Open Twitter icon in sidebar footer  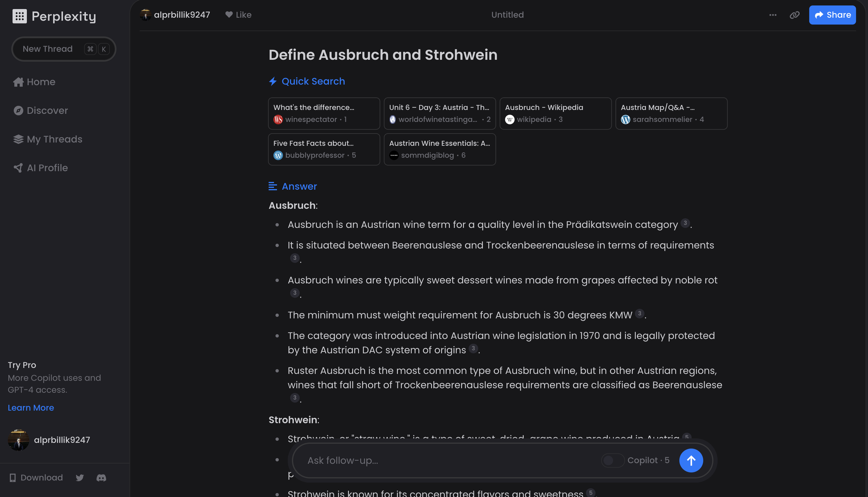tap(80, 478)
